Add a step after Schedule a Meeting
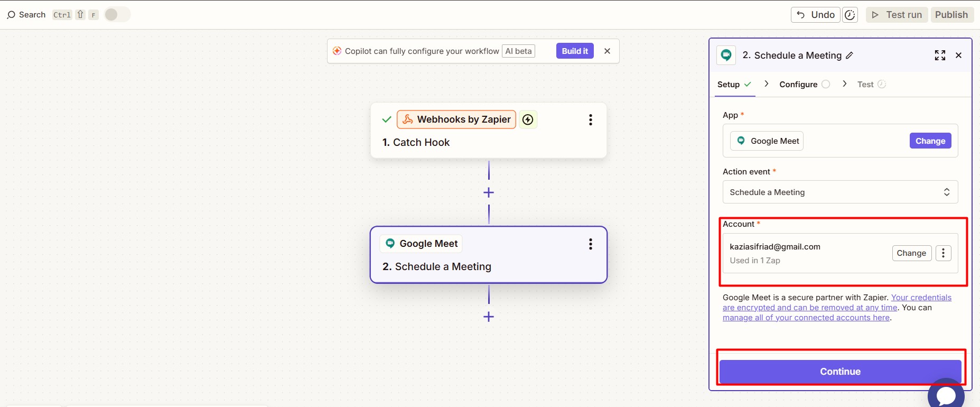 click(489, 317)
